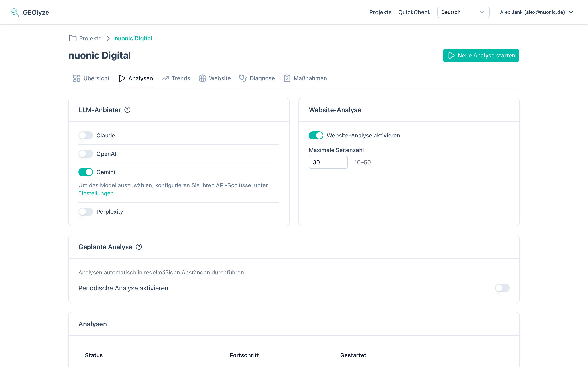This screenshot has width=588, height=367.
Task: Click the Geplante Analyse help icon
Action: pyautogui.click(x=139, y=247)
